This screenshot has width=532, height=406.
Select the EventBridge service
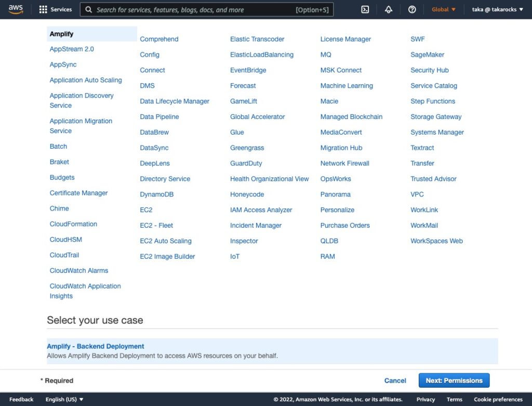[x=248, y=70]
